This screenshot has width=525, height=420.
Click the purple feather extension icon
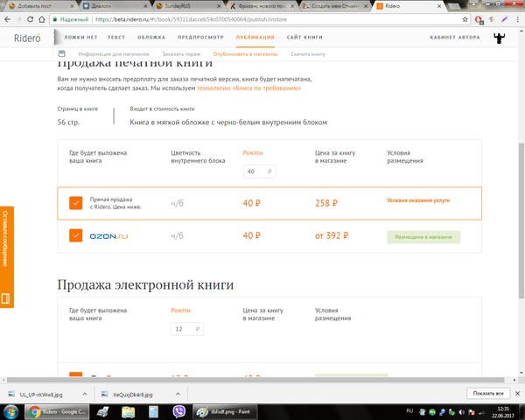tap(504, 19)
